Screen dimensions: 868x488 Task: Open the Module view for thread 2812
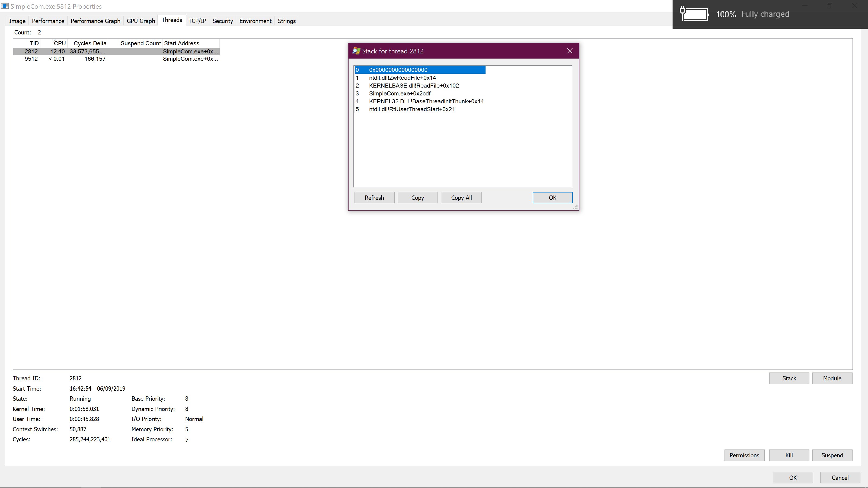point(832,378)
